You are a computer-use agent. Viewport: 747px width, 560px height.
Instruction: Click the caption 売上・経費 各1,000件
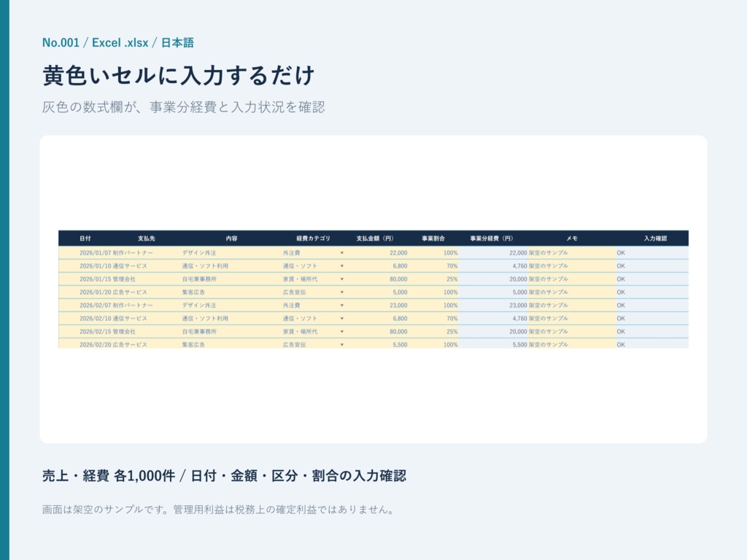click(109, 475)
